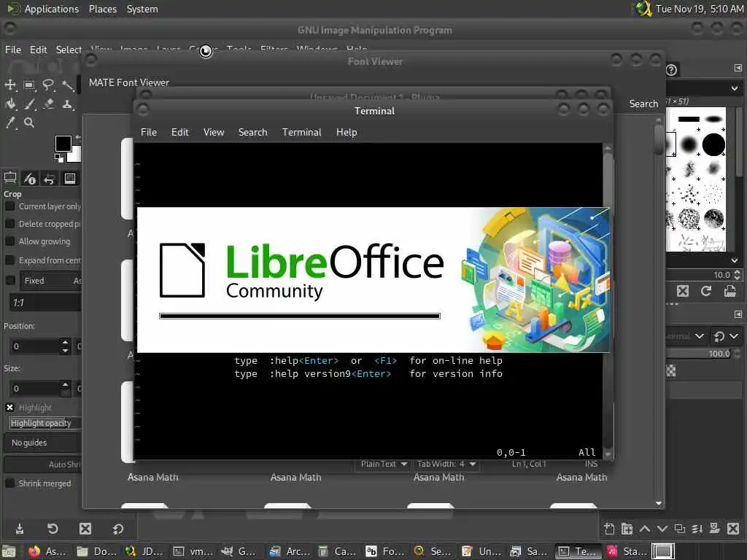747x560 pixels.
Task: Click the white background color swatch
Action: 76,155
